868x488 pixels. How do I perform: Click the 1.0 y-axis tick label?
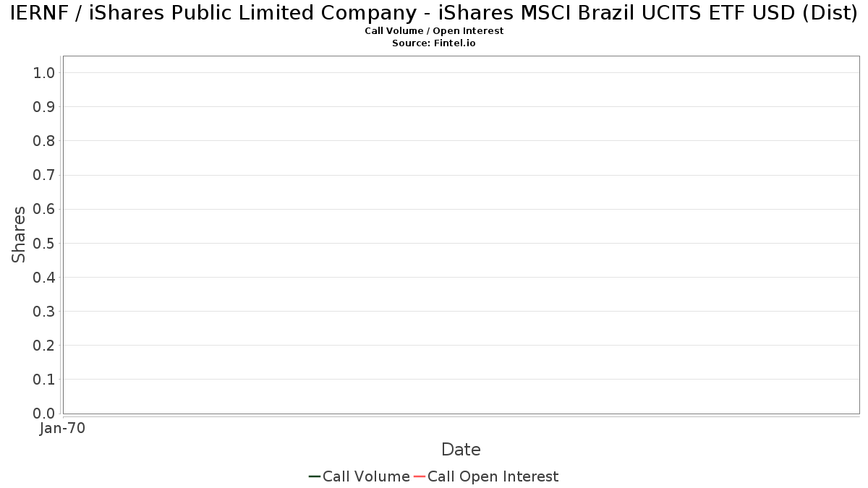click(x=44, y=72)
